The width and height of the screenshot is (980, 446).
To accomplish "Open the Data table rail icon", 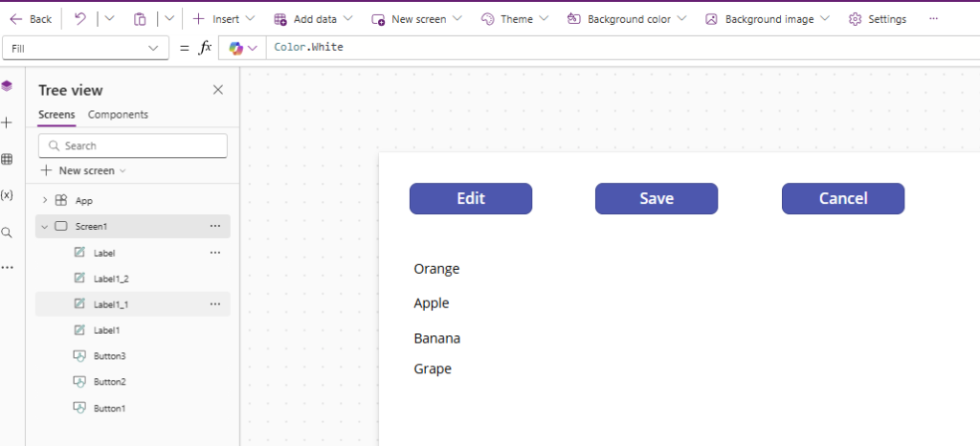I will 7,159.
